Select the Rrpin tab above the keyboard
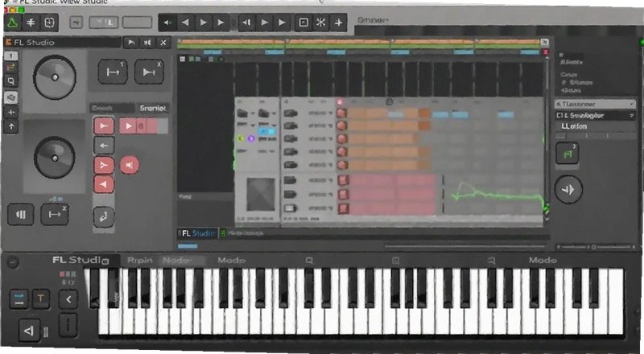The height and width of the screenshot is (354, 644). click(139, 261)
